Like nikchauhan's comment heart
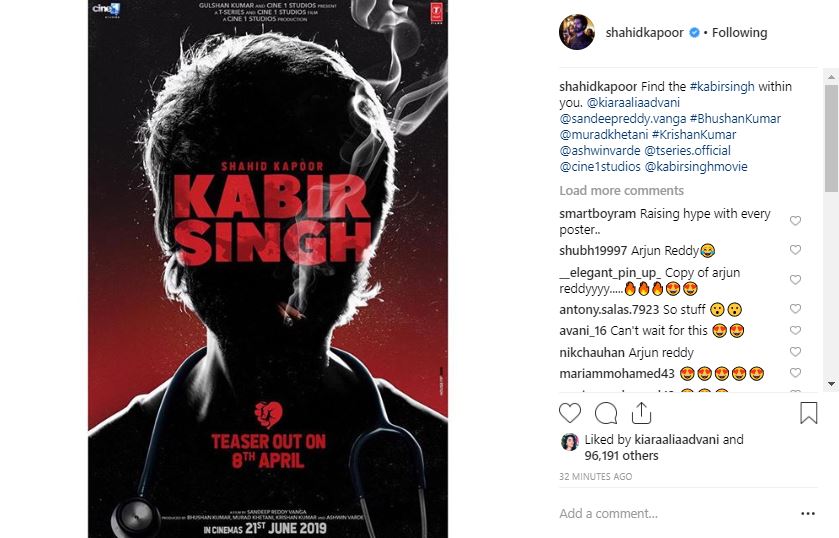839x538 pixels. tap(796, 352)
